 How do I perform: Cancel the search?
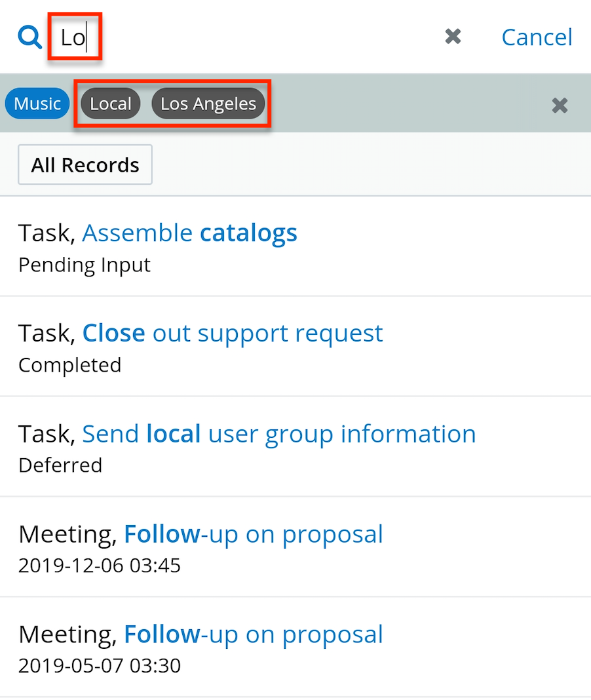(537, 37)
